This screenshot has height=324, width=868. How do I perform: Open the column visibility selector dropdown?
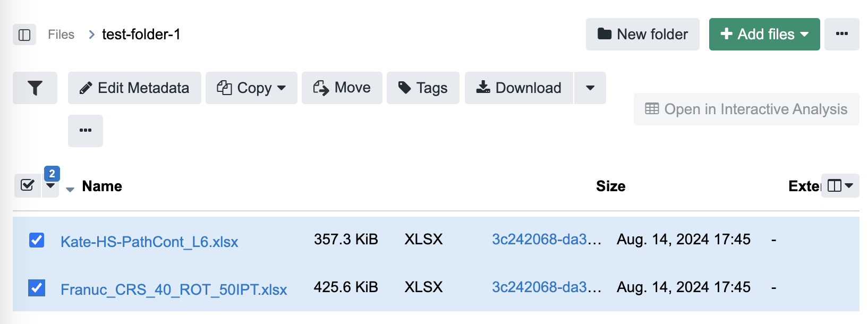click(840, 185)
